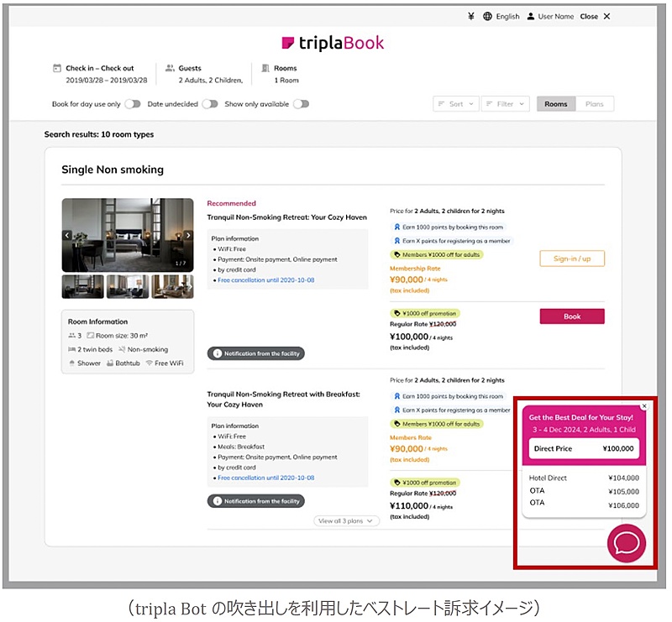Click the Hotel Direct ¥104,000 row
Viewport: 672px width, 622px height.
(x=584, y=478)
